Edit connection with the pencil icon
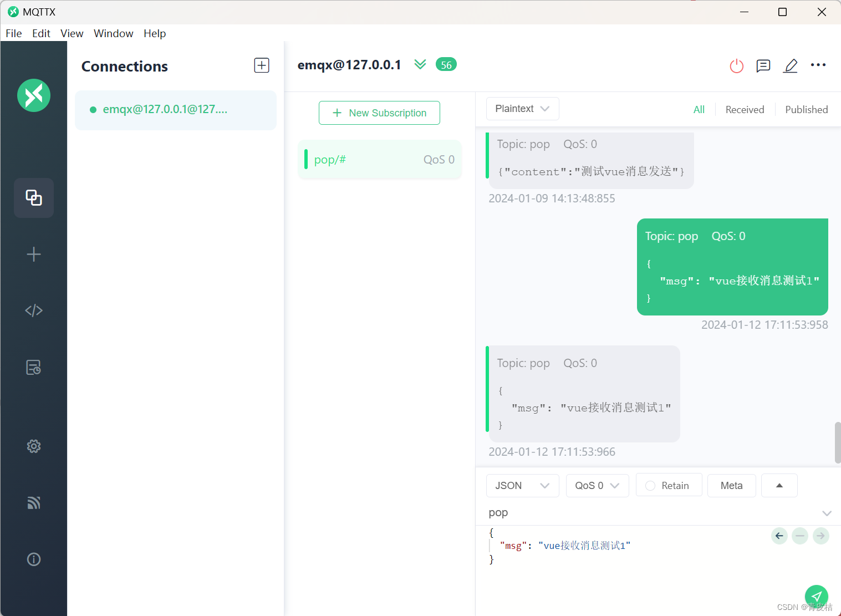This screenshot has width=841, height=616. point(791,66)
